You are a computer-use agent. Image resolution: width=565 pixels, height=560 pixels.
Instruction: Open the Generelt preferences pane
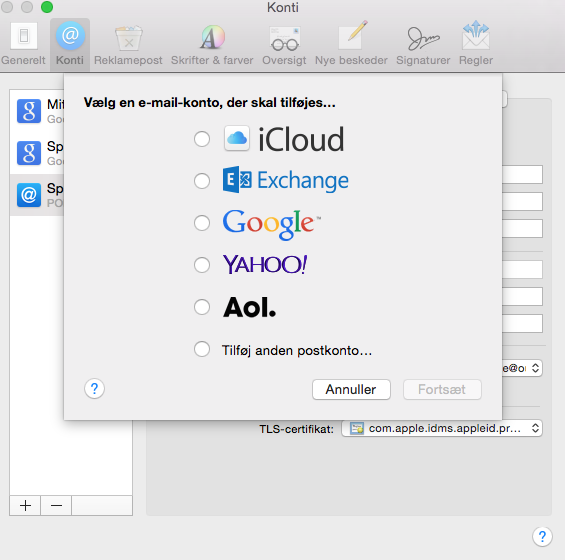23,44
